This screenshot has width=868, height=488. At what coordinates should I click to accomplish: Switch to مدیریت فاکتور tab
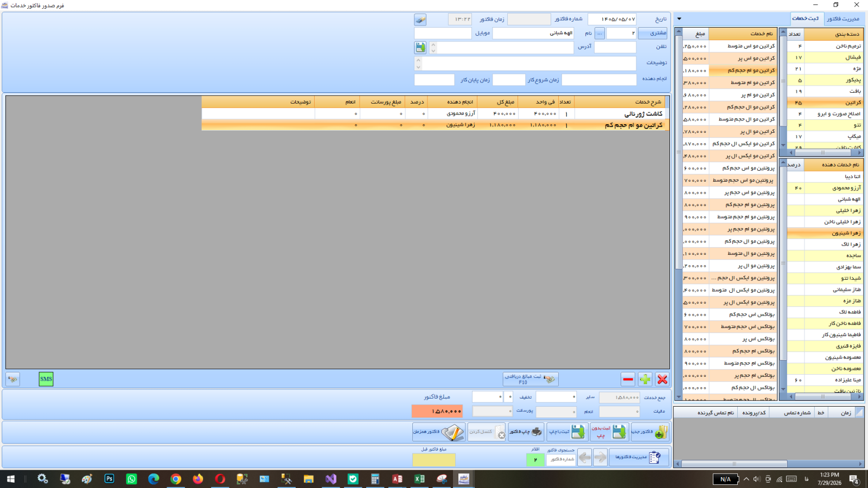(843, 18)
